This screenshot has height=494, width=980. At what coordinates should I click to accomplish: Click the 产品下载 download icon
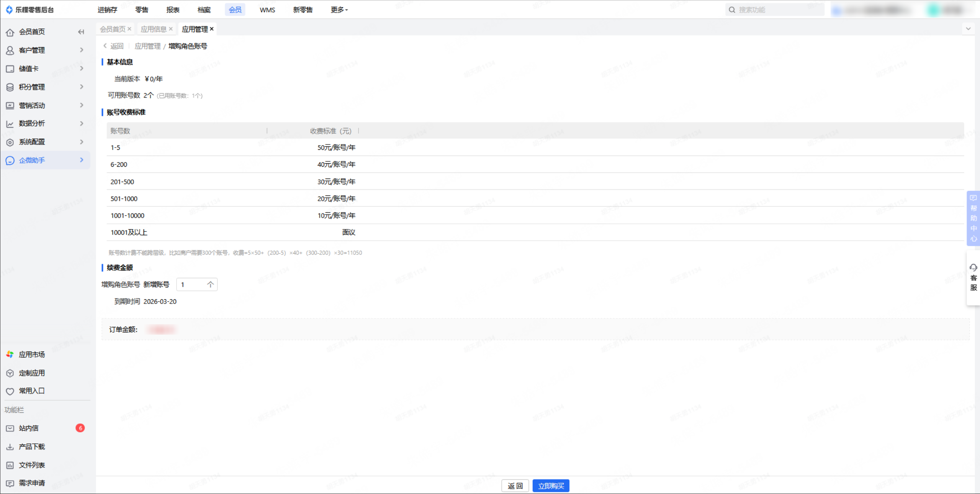(10, 447)
